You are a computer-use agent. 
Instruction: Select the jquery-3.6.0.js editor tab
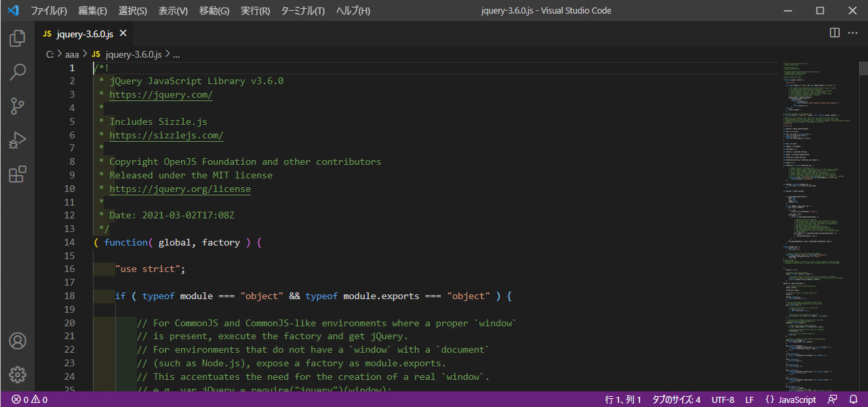point(85,33)
